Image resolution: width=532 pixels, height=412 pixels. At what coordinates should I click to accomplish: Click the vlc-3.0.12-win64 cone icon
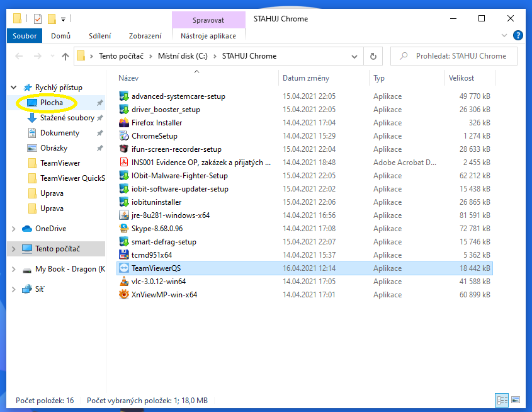(124, 282)
